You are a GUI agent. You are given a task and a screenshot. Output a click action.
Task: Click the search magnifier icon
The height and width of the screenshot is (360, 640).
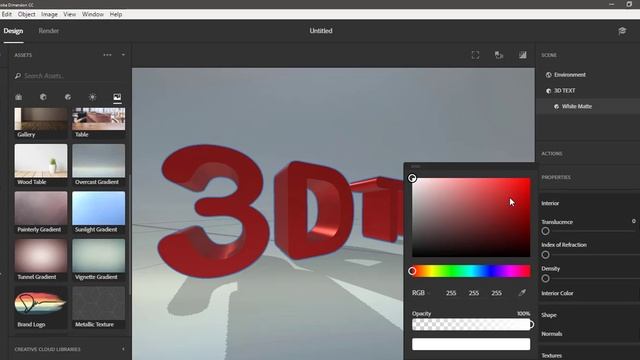(x=18, y=76)
